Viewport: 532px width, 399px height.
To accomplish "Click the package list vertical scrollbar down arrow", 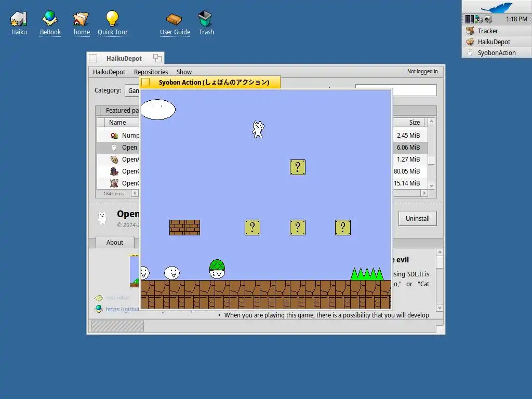I will pos(432,185).
